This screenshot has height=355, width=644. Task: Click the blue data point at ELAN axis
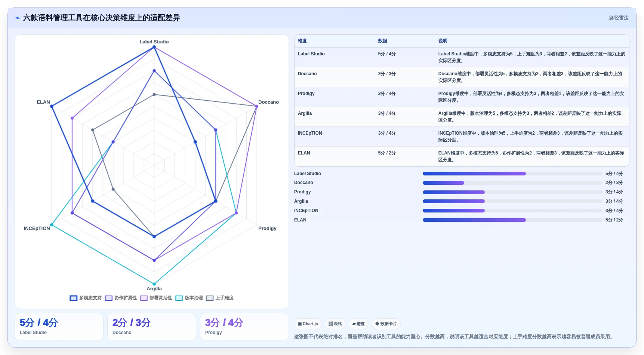point(52,106)
